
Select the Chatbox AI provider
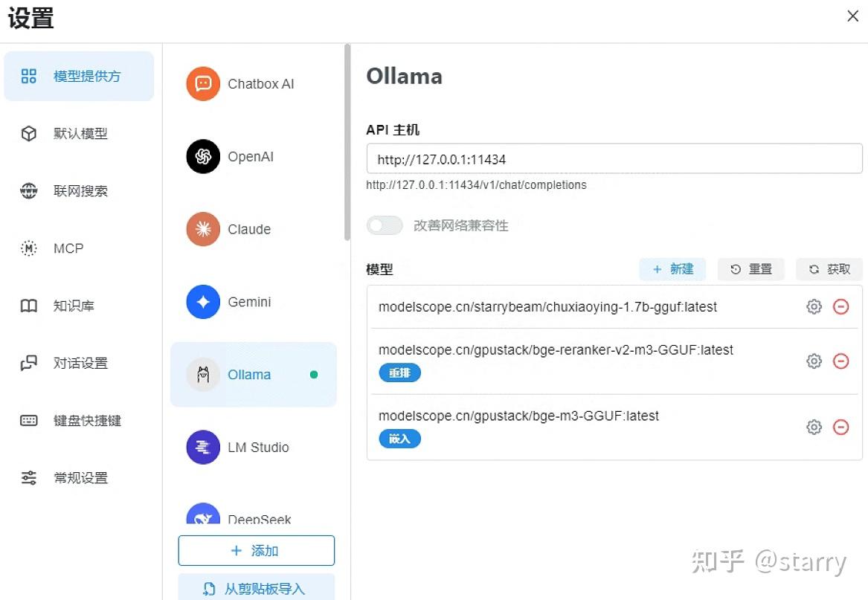pos(254,83)
